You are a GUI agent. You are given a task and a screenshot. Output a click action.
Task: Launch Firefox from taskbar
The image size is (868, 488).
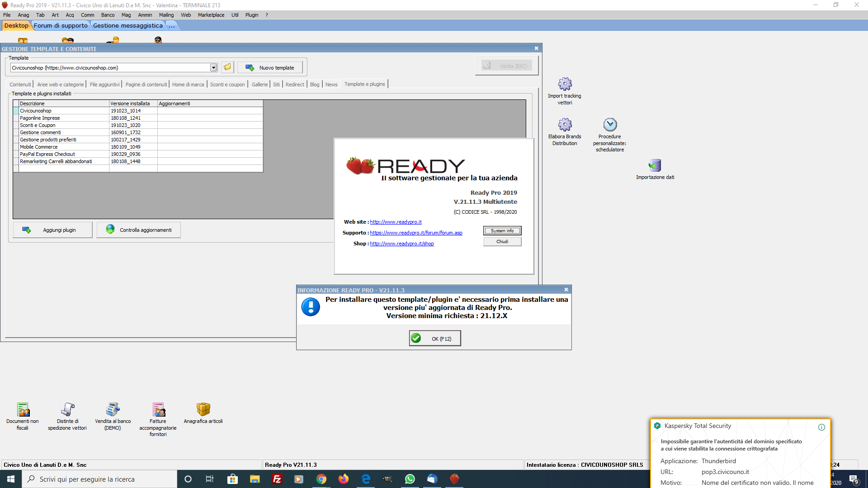[x=344, y=479]
